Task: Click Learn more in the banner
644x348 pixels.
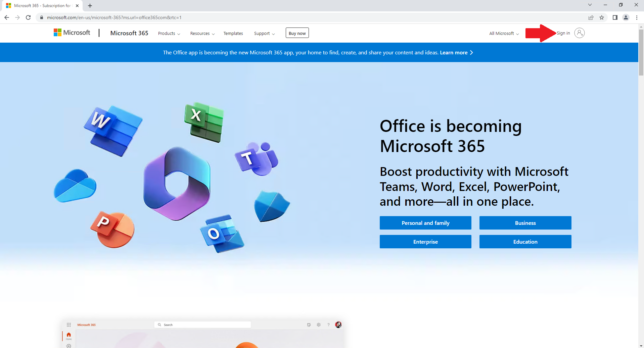Action: point(456,52)
